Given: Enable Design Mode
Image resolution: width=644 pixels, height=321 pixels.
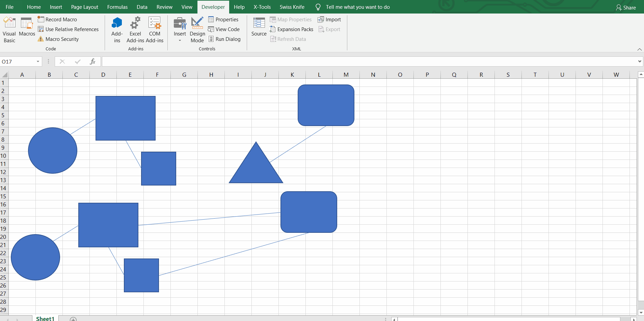Looking at the screenshot, I should coord(197,29).
